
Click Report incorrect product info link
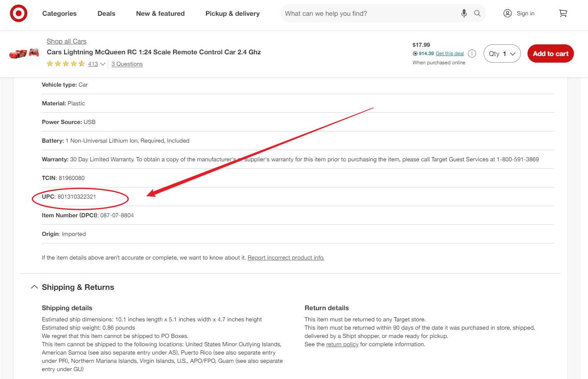click(286, 258)
